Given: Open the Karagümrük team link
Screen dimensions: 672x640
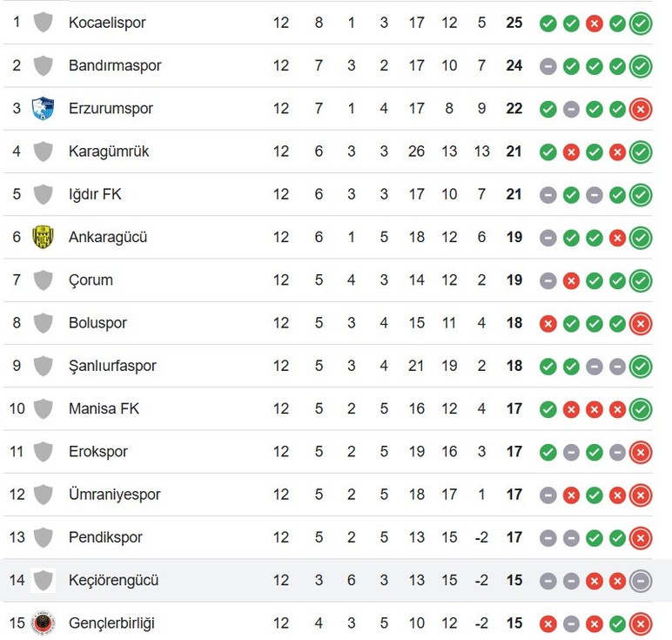Looking at the screenshot, I should click(109, 152).
